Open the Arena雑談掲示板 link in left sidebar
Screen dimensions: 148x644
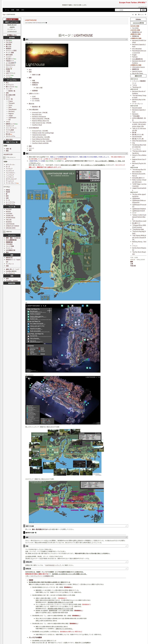(x=11, y=240)
